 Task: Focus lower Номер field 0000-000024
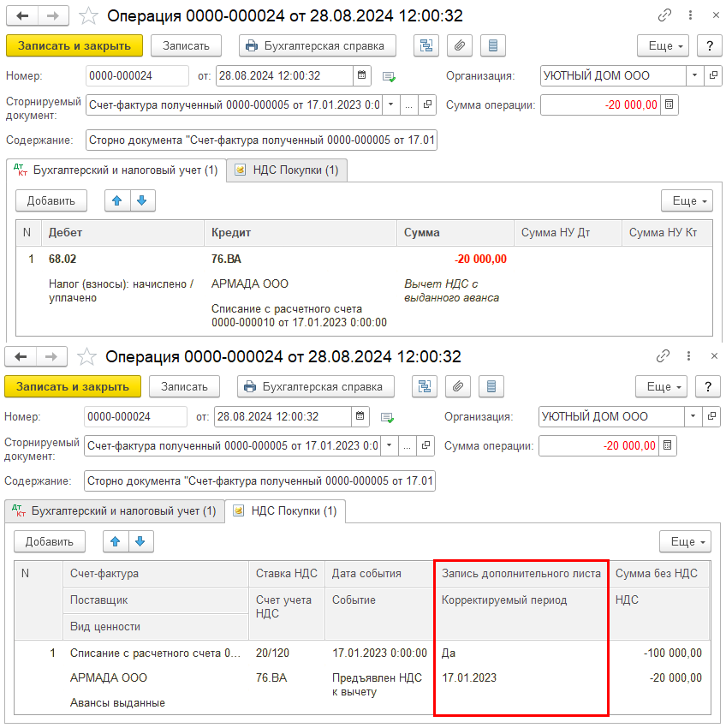pyautogui.click(x=135, y=416)
